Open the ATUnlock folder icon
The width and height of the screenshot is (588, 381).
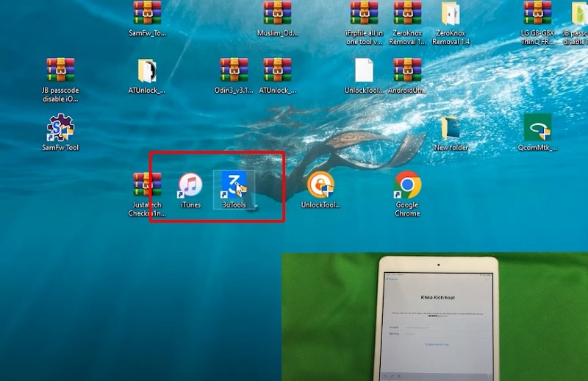(x=147, y=71)
